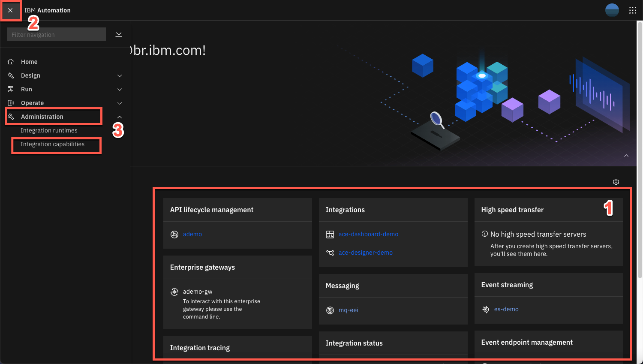Go to Home navigation item
This screenshot has height=364, width=643.
pos(29,62)
